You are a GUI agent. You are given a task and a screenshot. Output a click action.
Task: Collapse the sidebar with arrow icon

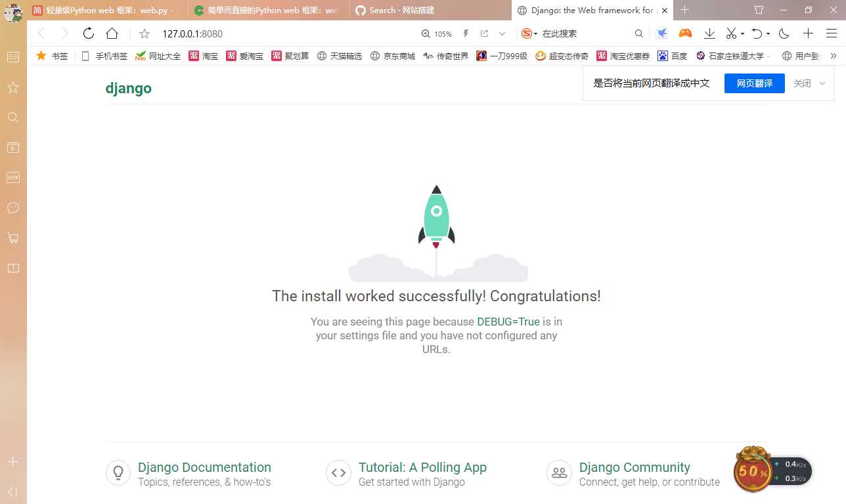click(x=12, y=492)
